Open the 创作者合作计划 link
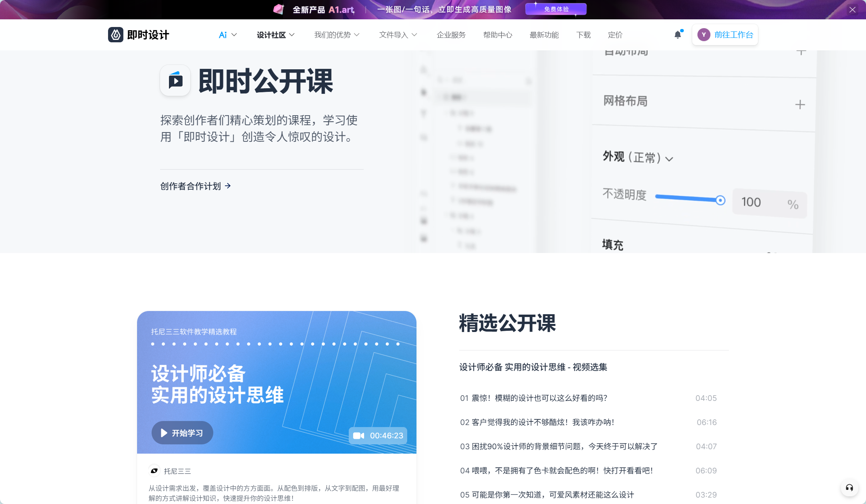 pyautogui.click(x=196, y=186)
